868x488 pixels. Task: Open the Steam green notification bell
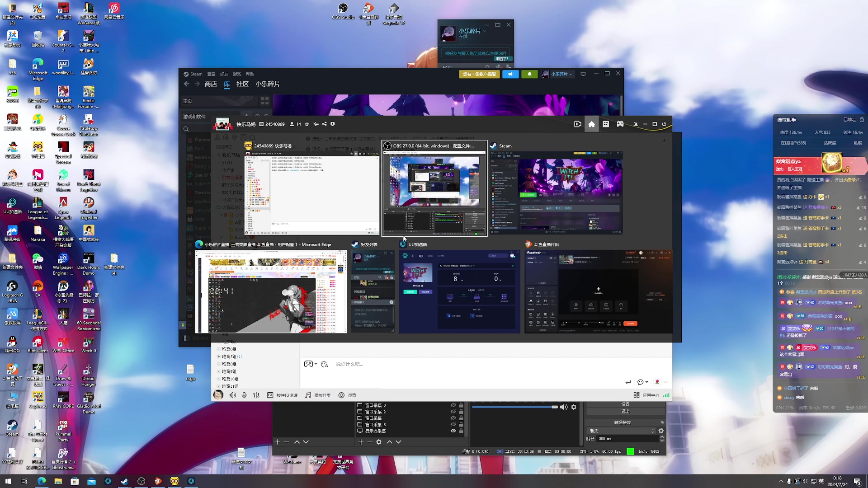coord(529,74)
